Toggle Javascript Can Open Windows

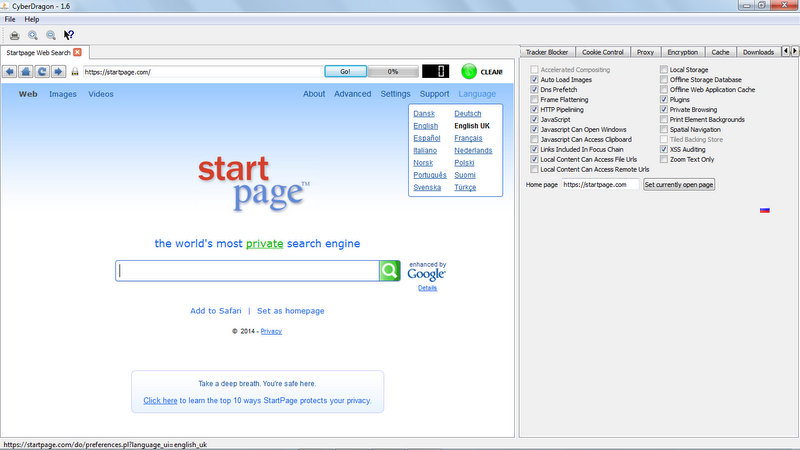[534, 130]
